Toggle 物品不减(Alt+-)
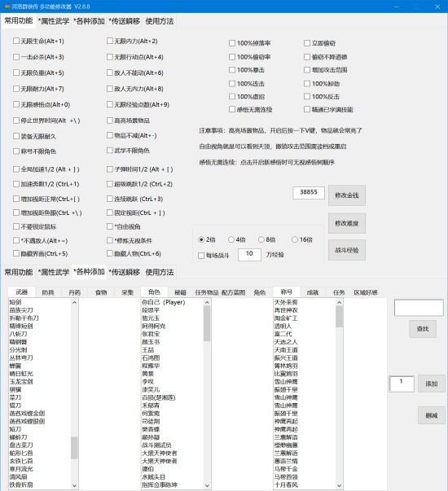The height and width of the screenshot is (491, 448). [110, 135]
